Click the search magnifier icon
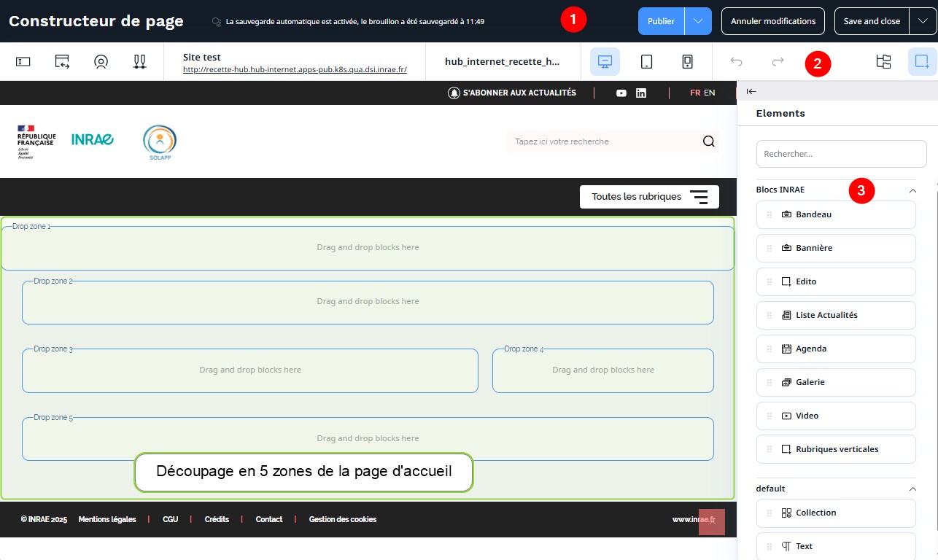Screen dimensions: 938x560 click(708, 141)
